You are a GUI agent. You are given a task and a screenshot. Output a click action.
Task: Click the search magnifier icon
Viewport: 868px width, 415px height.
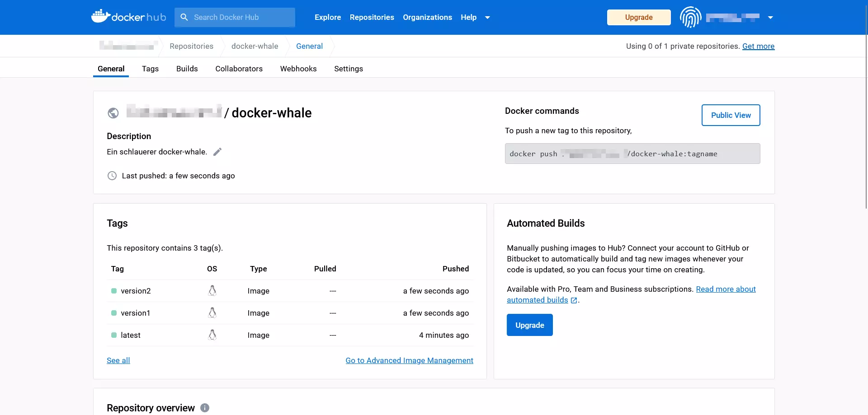pyautogui.click(x=184, y=17)
